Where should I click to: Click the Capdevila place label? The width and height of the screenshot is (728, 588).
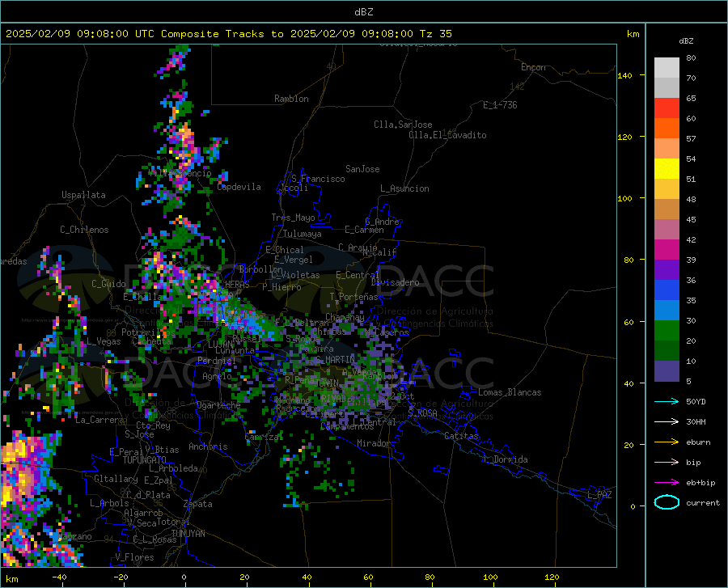tap(239, 187)
